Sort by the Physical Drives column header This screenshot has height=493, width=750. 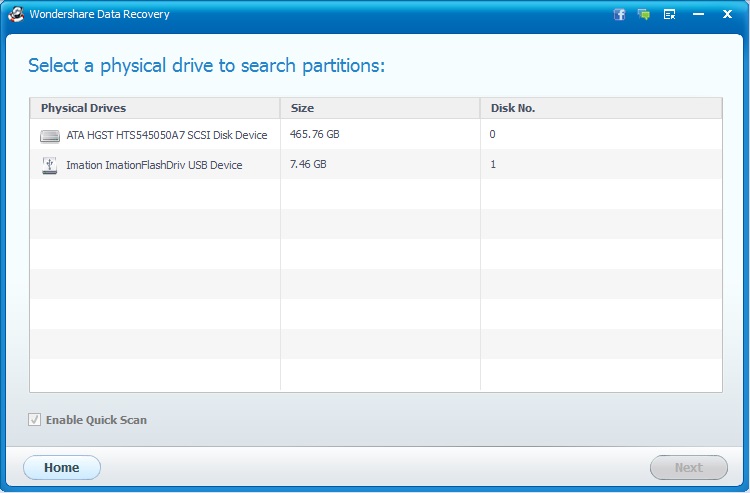[x=155, y=108]
